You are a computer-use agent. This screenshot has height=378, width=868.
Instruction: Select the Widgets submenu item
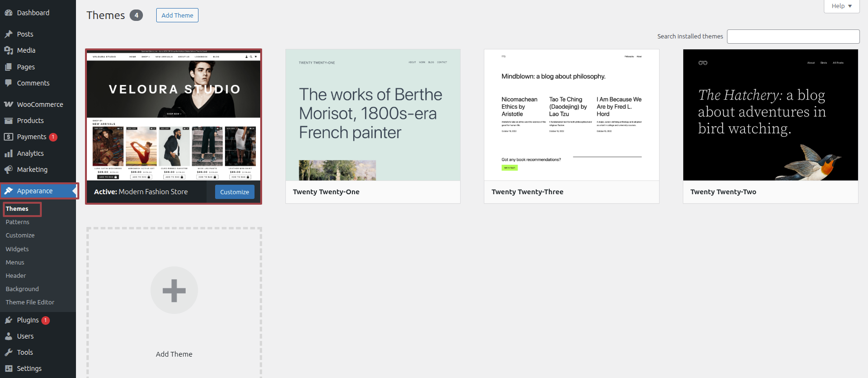(x=17, y=249)
